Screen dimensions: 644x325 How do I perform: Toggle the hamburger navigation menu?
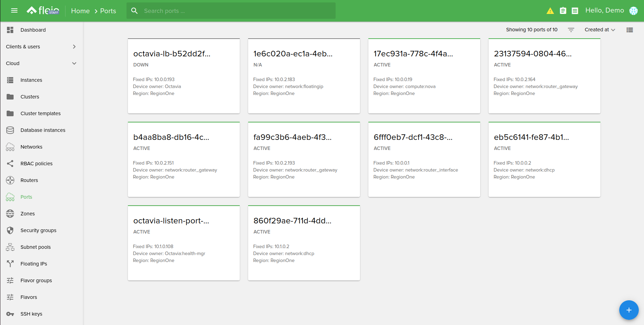pyautogui.click(x=14, y=10)
